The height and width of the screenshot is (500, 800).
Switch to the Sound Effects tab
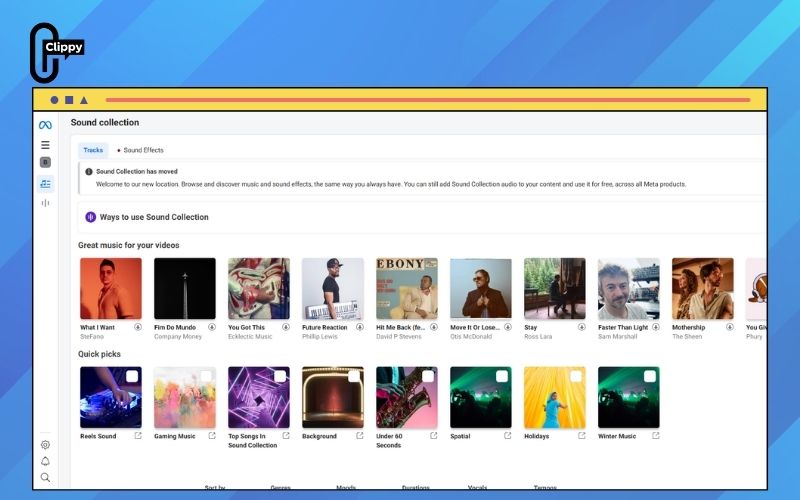tap(140, 150)
